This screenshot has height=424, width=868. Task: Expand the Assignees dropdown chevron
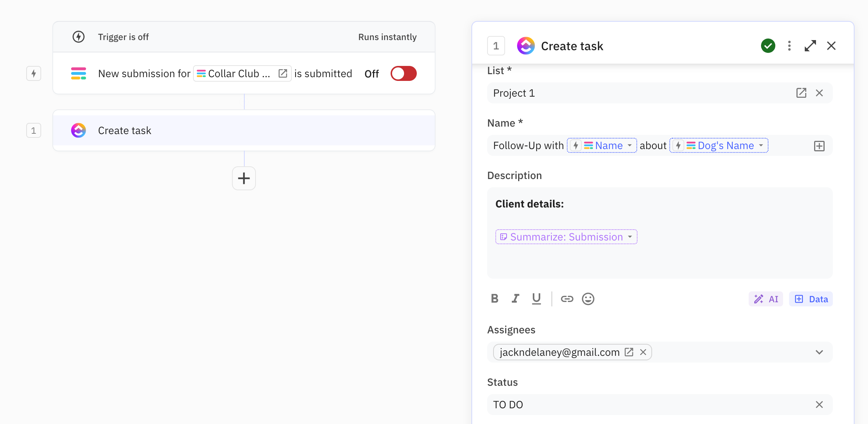(819, 352)
